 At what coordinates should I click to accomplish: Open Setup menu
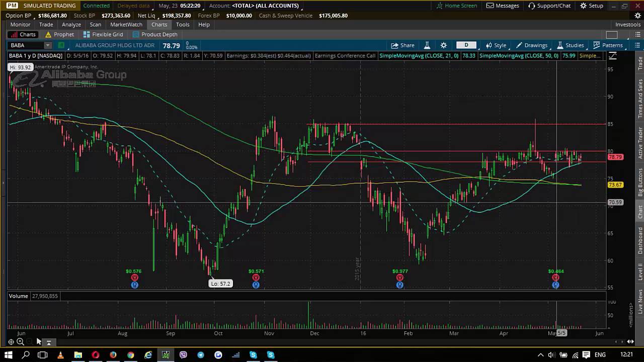592,6
